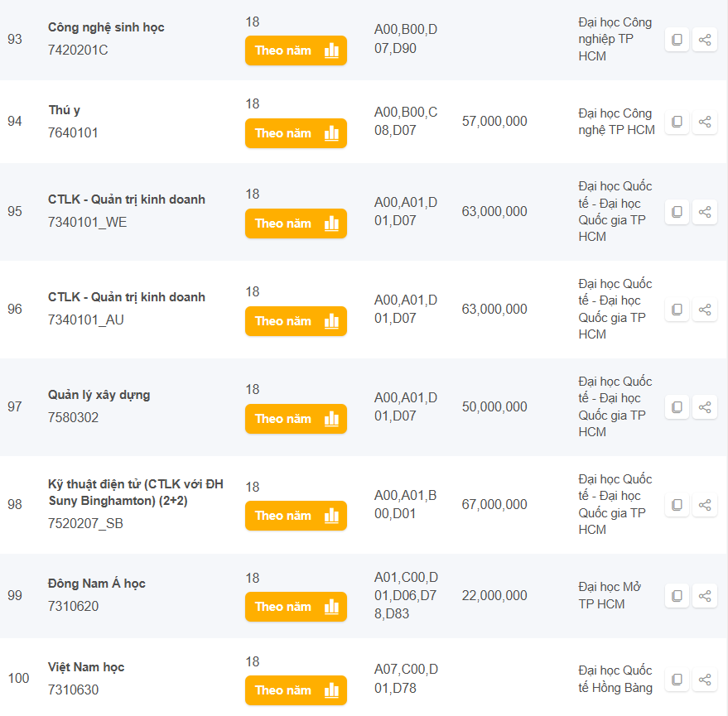The width and height of the screenshot is (728, 716).
Task: Copy the Công nghệ sinh học row
Action: 677,40
